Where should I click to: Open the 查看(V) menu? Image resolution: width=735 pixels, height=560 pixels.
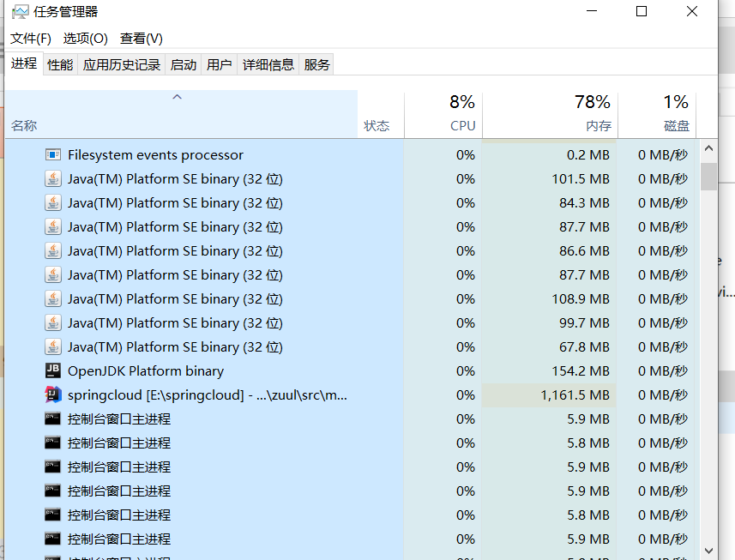point(140,39)
